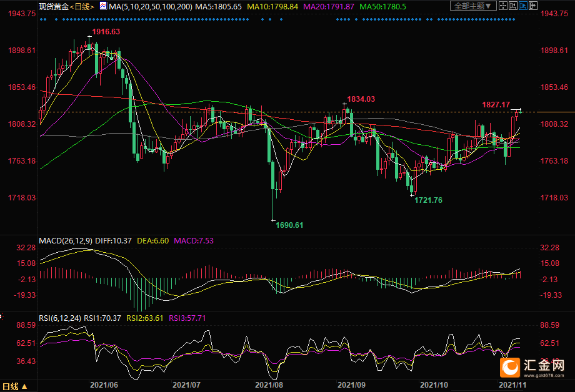The width and height of the screenshot is (575, 392).
Task: Select the RSI2:63.61 reading
Action: click(x=145, y=318)
